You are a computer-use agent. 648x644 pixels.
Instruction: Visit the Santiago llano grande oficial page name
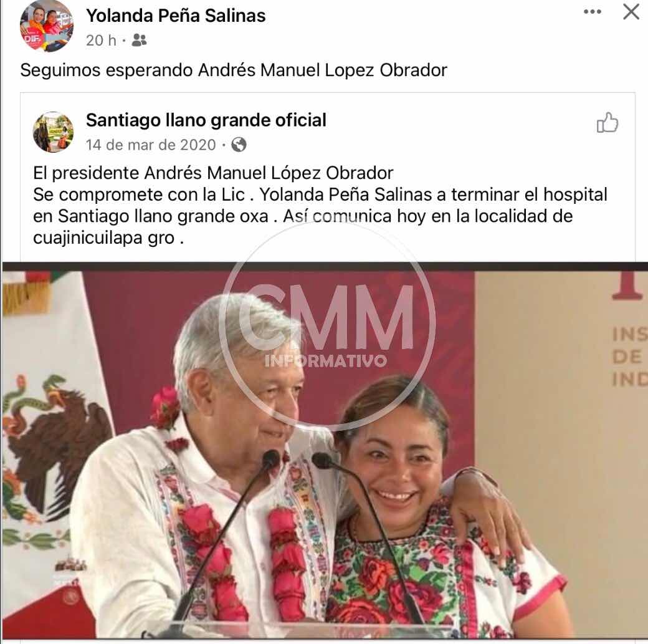pyautogui.click(x=206, y=120)
